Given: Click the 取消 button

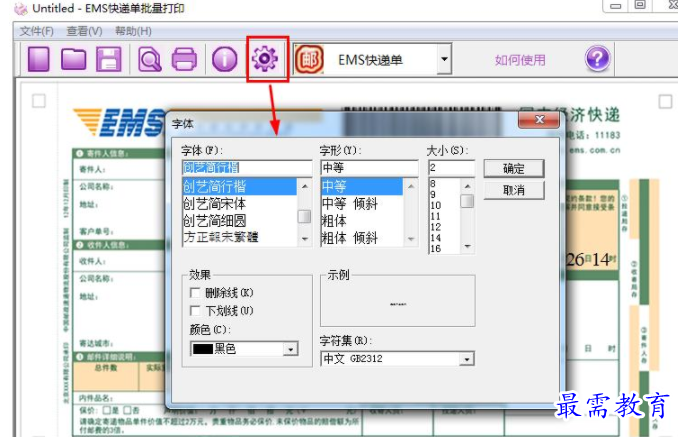Looking at the screenshot, I should click(x=514, y=190).
